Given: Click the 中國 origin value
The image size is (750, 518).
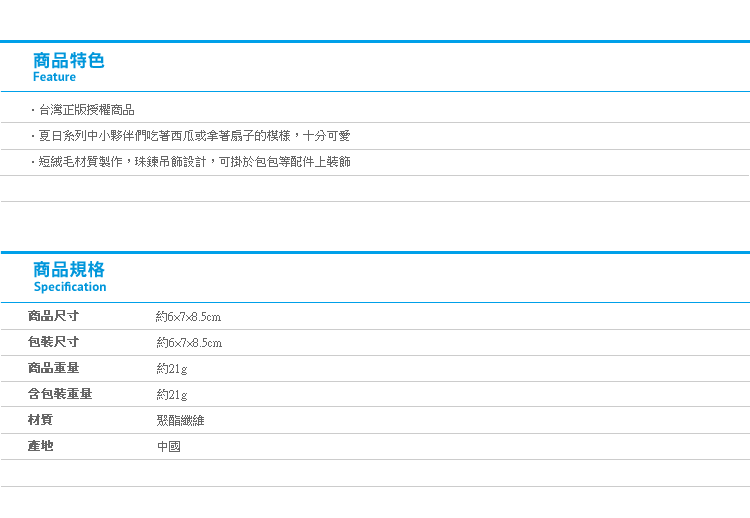Looking at the screenshot, I should tap(169, 447).
